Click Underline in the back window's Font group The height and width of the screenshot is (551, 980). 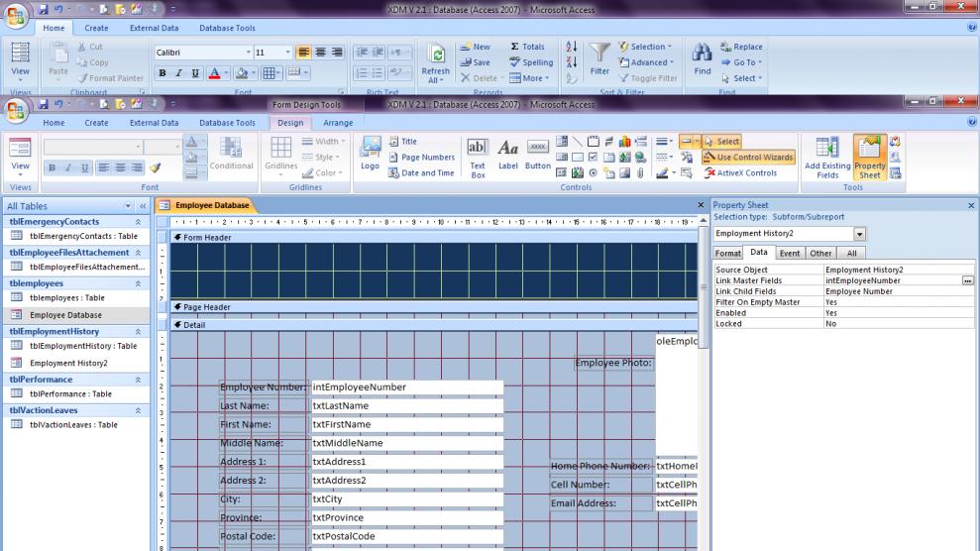[195, 73]
